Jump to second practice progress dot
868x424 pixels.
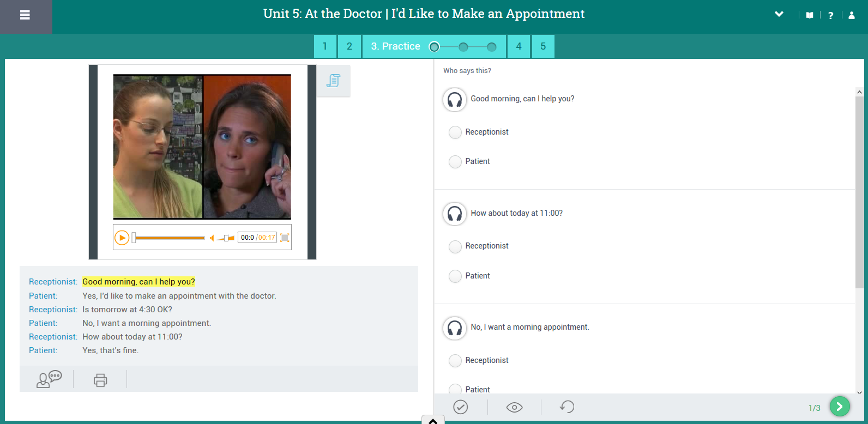click(x=463, y=47)
